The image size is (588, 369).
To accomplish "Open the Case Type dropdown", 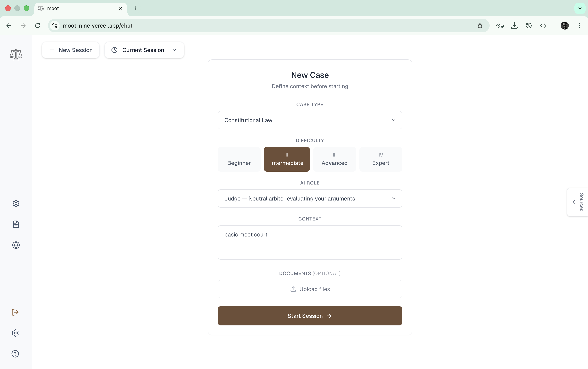I will click(310, 120).
